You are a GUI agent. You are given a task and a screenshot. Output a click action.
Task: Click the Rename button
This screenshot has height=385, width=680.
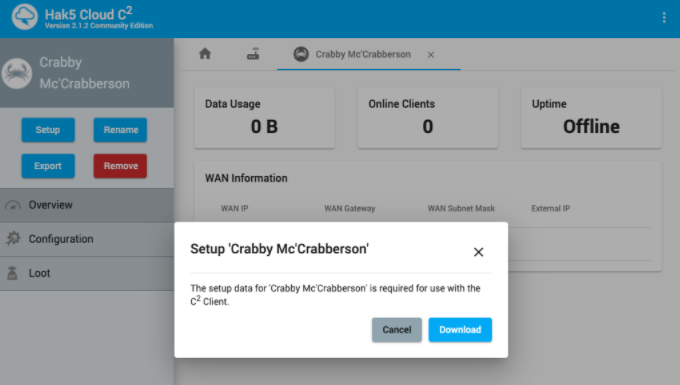point(120,130)
